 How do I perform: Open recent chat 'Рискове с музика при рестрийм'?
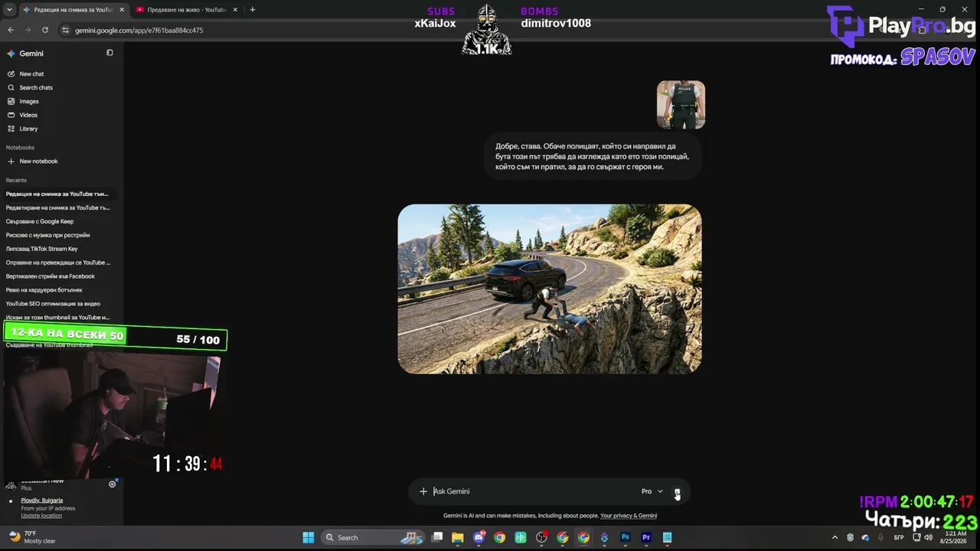click(x=48, y=236)
